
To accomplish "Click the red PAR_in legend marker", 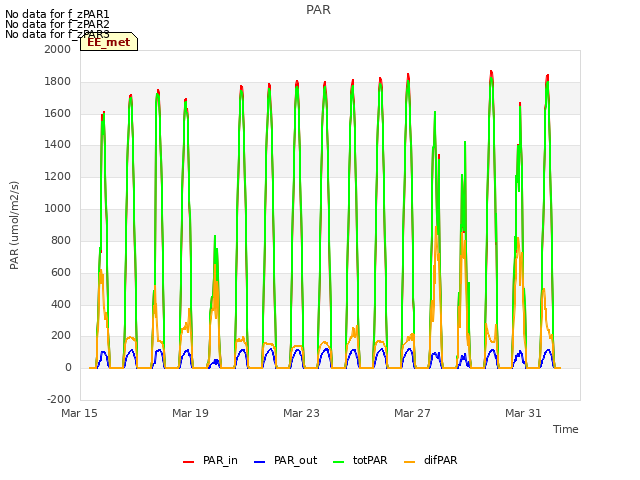I will [x=188, y=462].
